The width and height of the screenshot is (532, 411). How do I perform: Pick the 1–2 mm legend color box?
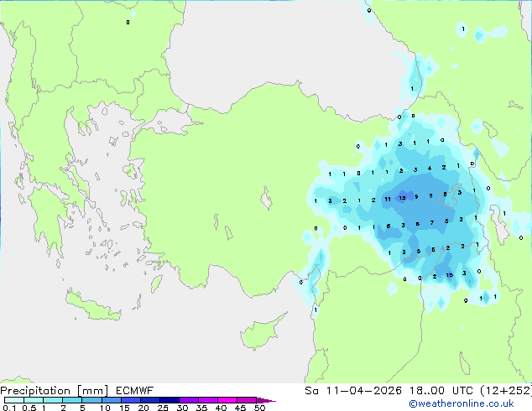tap(53, 400)
